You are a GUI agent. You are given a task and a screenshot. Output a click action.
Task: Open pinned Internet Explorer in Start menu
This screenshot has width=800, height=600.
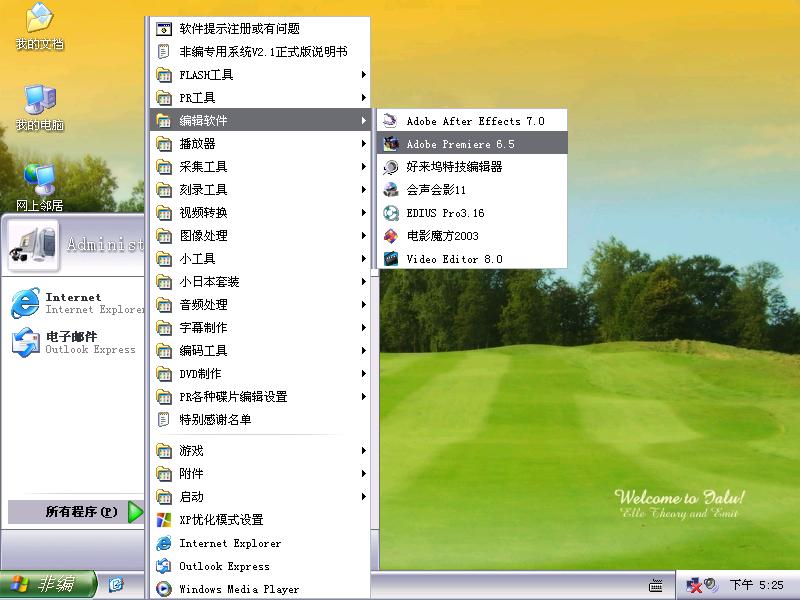pyautogui.click(x=77, y=303)
